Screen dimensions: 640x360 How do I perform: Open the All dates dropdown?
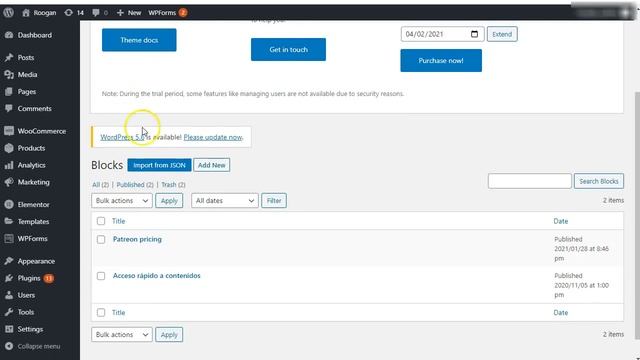pyautogui.click(x=224, y=201)
